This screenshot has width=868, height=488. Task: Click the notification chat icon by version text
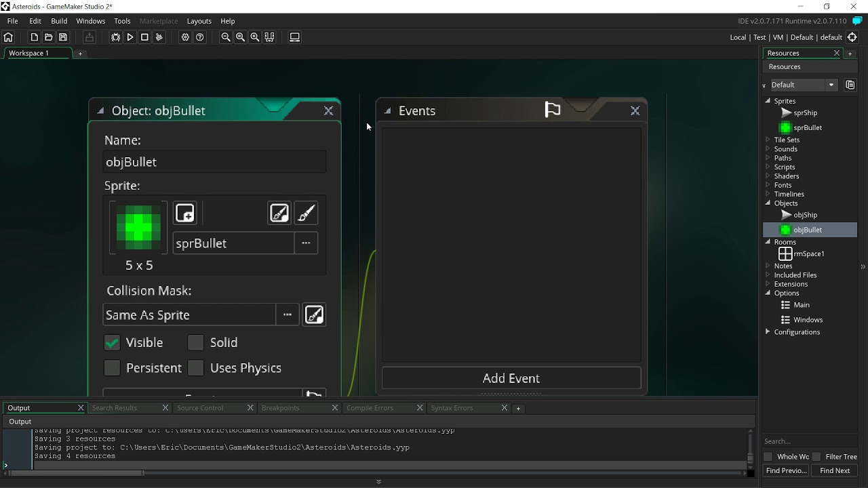[857, 21]
